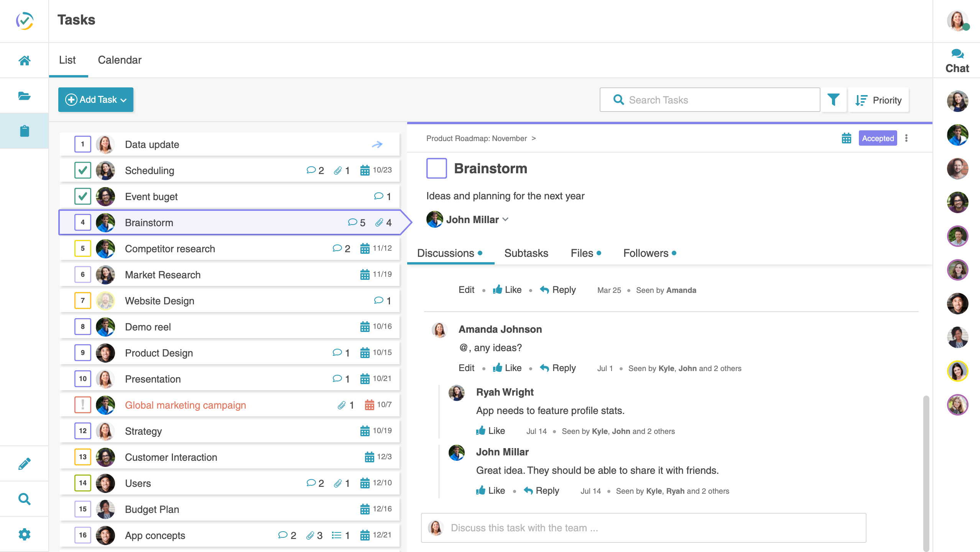980x552 pixels.
Task: Open the Budget Plan task
Action: 230,509
